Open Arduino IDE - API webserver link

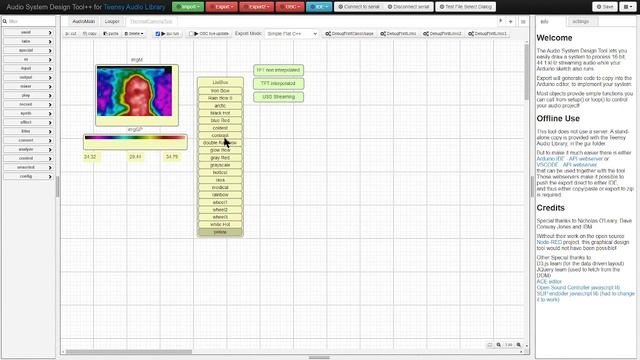pos(569,158)
